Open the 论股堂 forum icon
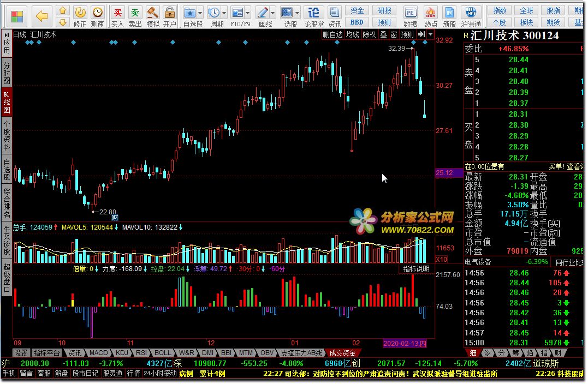The height and width of the screenshot is (384, 588). point(313,13)
